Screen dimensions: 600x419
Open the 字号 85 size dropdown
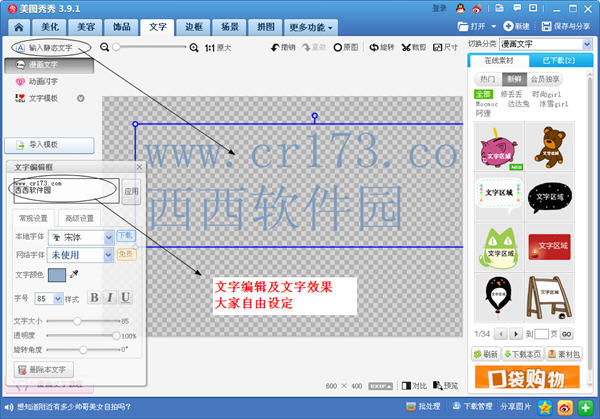coord(49,298)
